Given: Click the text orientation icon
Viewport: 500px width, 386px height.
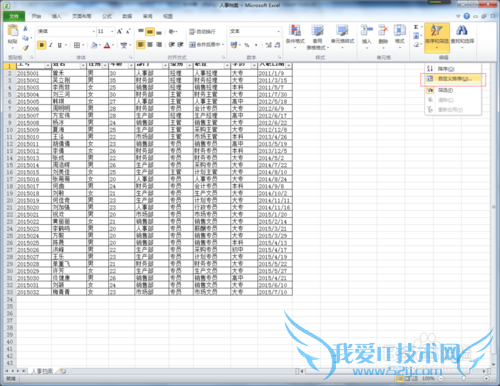Looking at the screenshot, I should pos(171,32).
